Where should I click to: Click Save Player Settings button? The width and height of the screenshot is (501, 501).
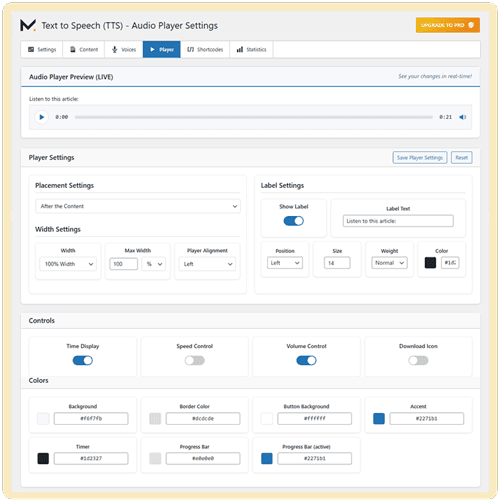420,158
